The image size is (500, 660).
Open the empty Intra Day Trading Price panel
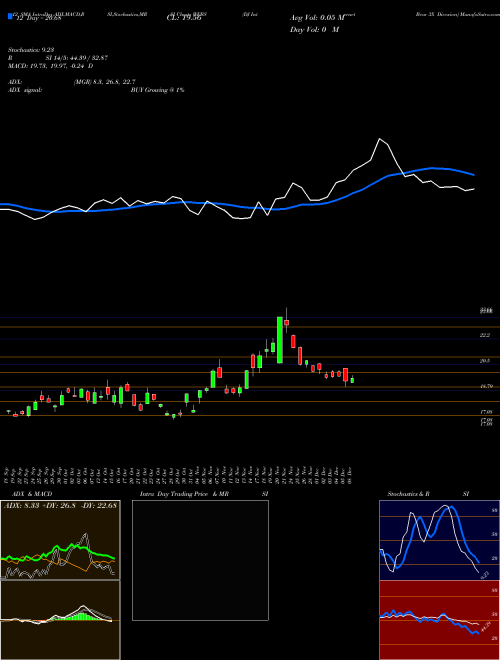pos(200,560)
